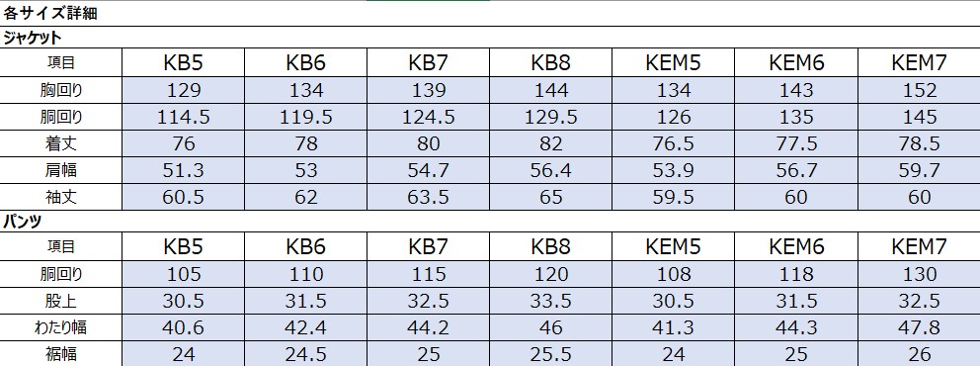Click the わたり幅 value 42.4 cell

click(x=305, y=327)
